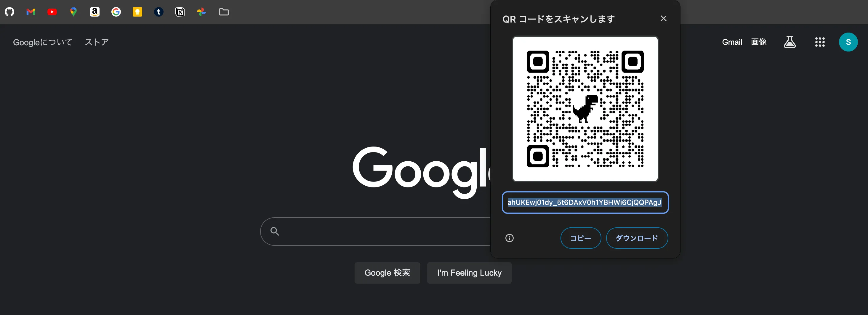Open the Tumblr bookmark icon
This screenshot has width=868, height=315.
(159, 12)
